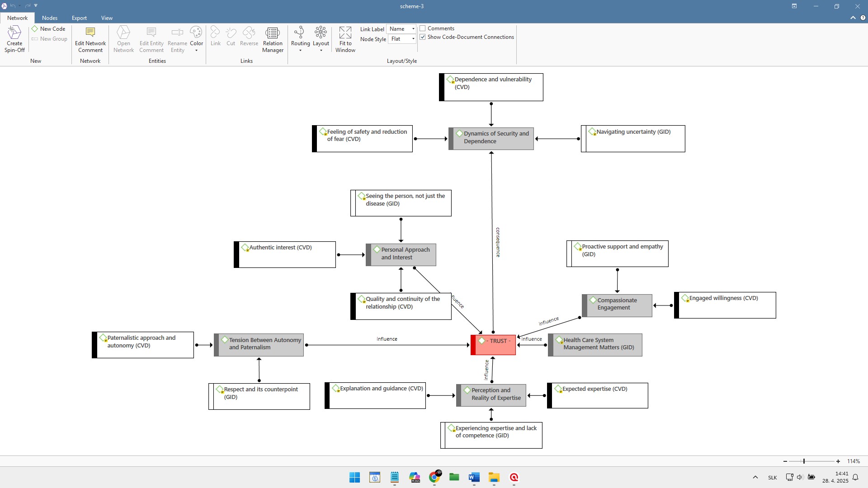Uncheck Show Code-Document Connections
The height and width of the screenshot is (488, 868).
(423, 37)
